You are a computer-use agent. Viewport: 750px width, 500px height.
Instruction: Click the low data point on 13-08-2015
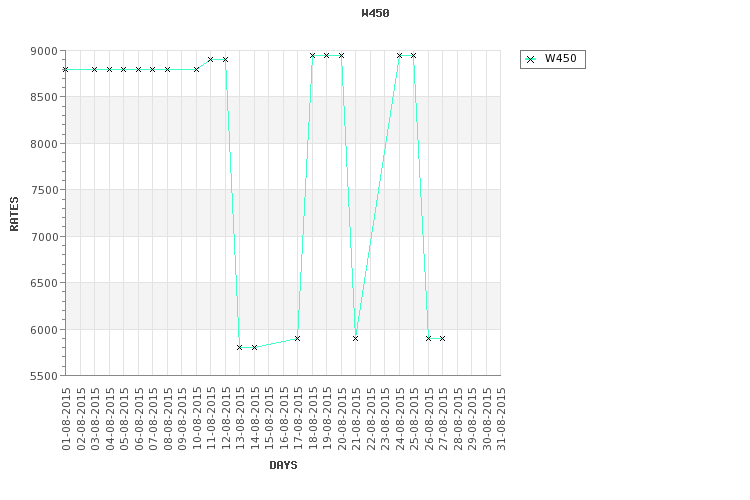click(x=240, y=347)
